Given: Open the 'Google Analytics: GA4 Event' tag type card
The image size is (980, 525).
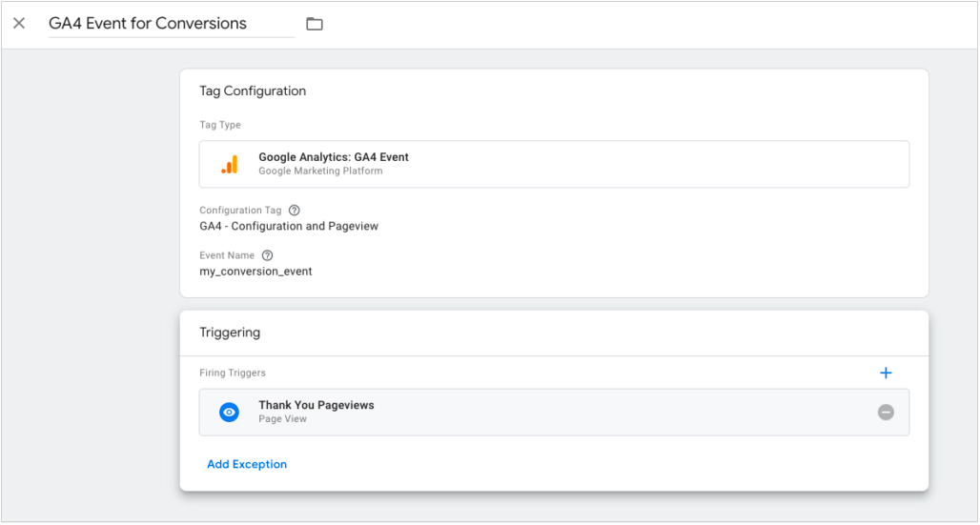Looking at the screenshot, I should [554, 165].
